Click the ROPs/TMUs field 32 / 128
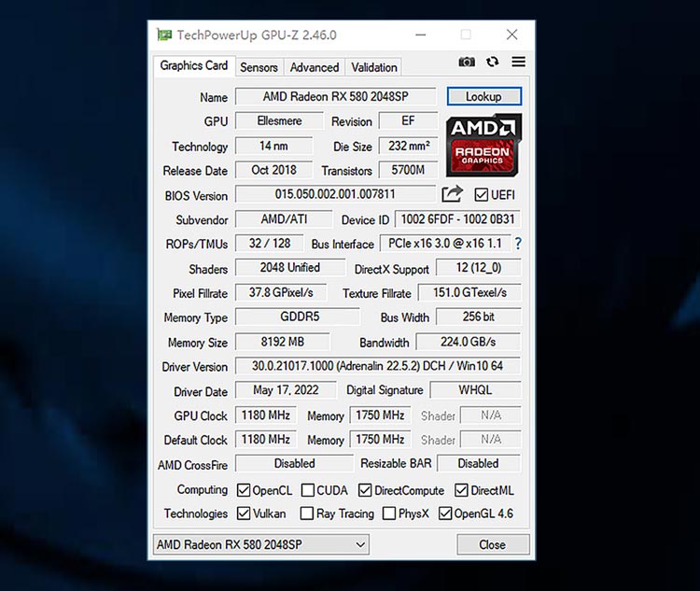Image resolution: width=700 pixels, height=591 pixels. 269,244
